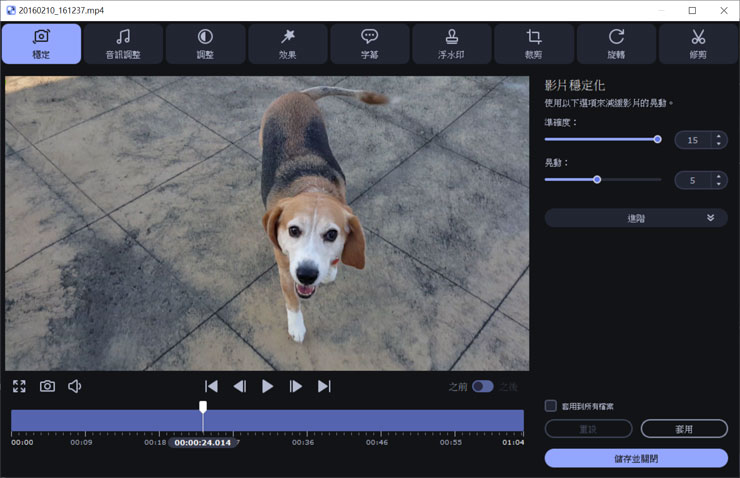Increase the 準確度 value with up arrow
The image size is (740, 478).
click(718, 136)
